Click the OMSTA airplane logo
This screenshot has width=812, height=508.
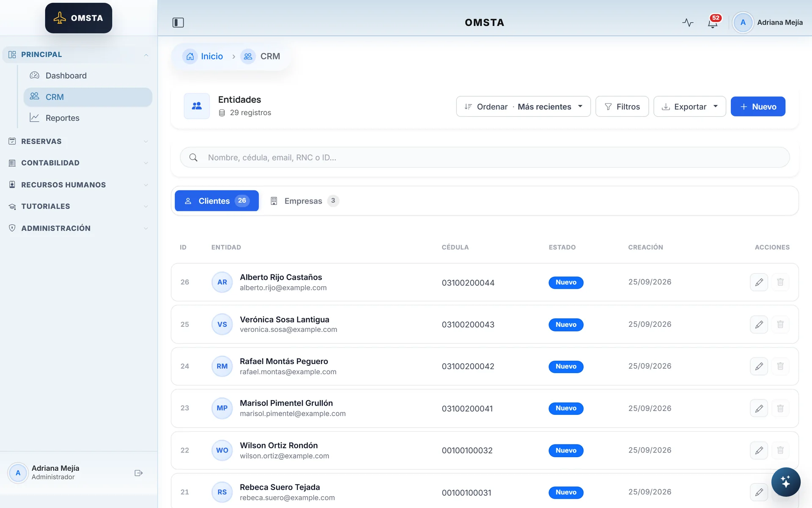pos(79,18)
